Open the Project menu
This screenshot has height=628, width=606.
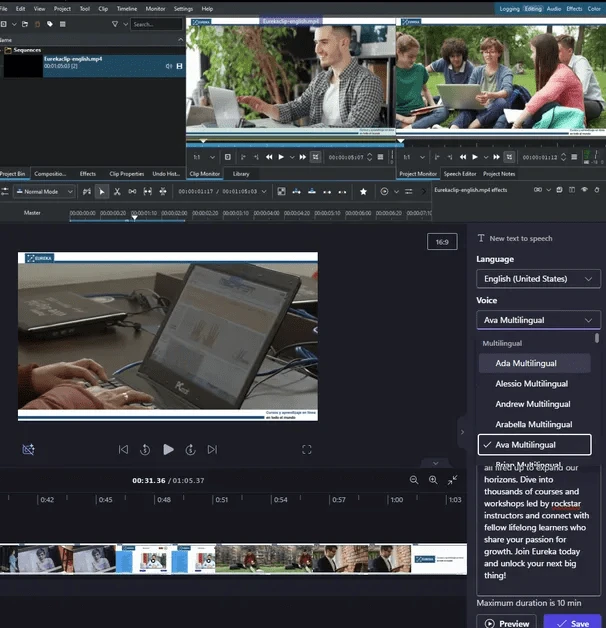62,8
